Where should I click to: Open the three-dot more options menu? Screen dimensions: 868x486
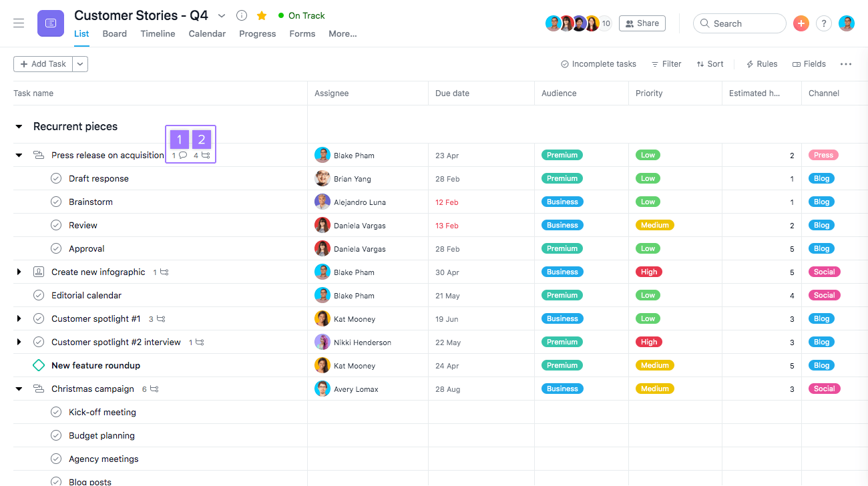coord(846,64)
